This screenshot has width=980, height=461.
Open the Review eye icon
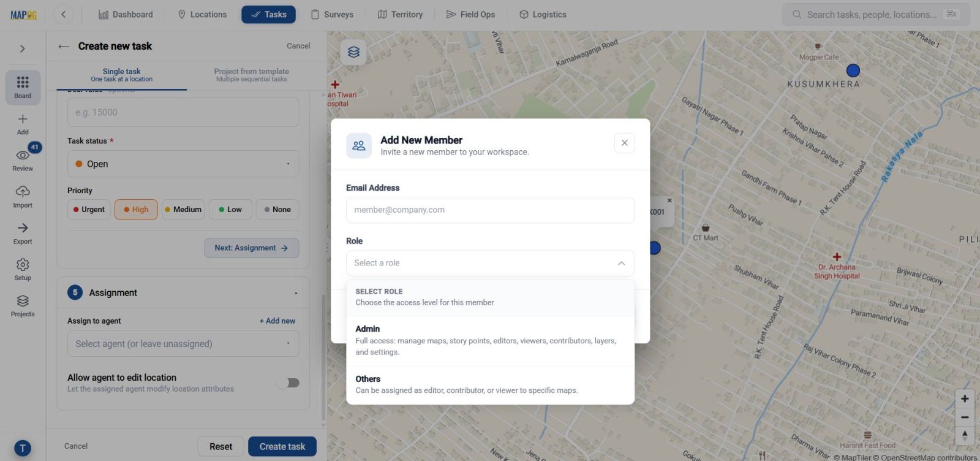click(x=23, y=159)
